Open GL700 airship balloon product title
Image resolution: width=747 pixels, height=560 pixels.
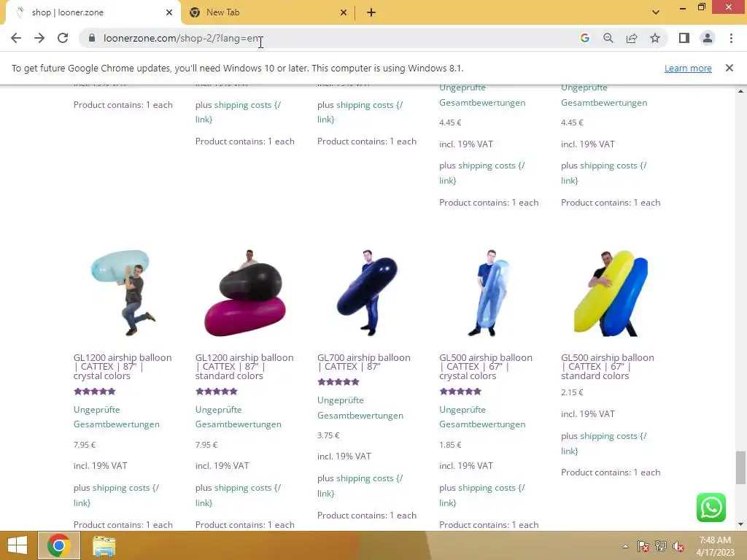pyautogui.click(x=363, y=362)
